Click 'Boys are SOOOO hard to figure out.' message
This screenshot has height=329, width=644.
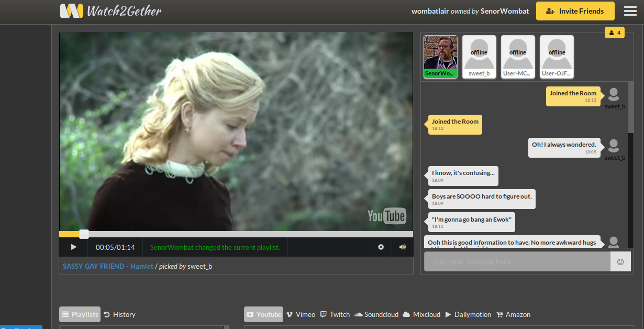pos(482,199)
